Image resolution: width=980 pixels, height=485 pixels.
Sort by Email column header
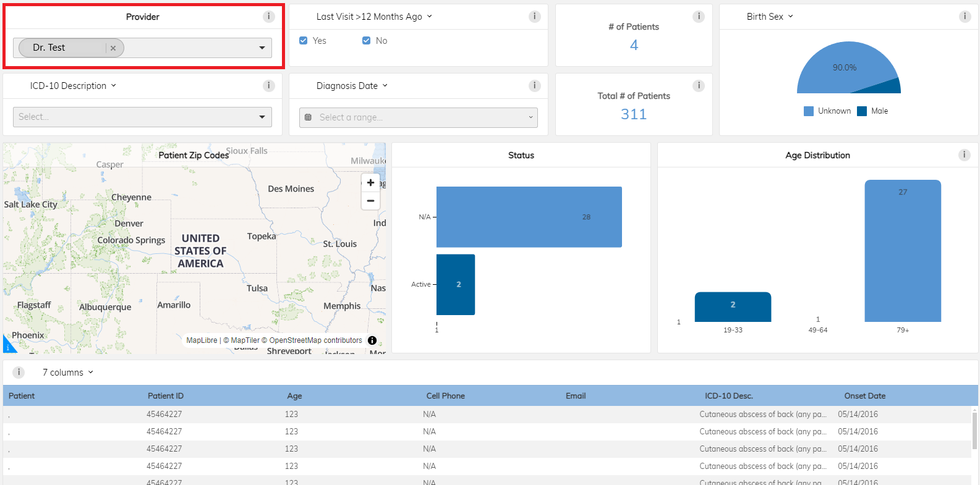pos(576,396)
